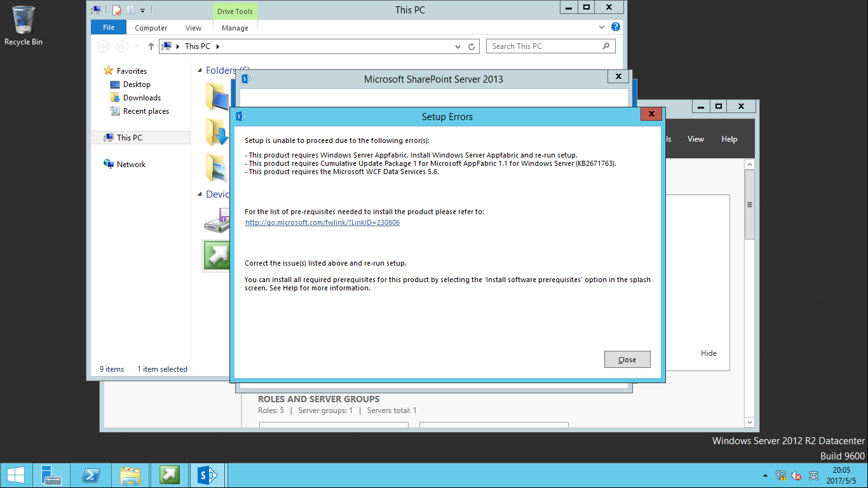This screenshot has height=488, width=868.
Task: Select the Pictures folder icon in Folders
Action: pos(217,168)
